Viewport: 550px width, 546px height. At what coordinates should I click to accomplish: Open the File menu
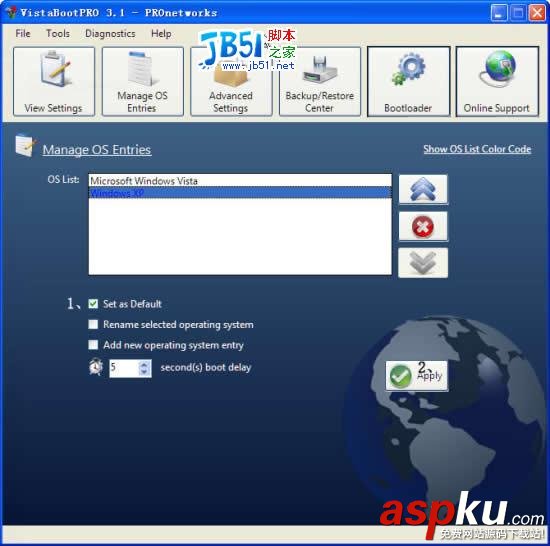[x=23, y=34]
